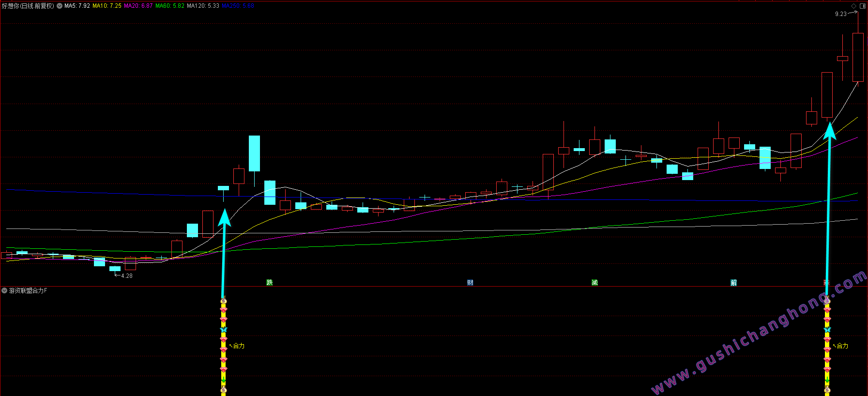Select the green MA60: 5.82 label
The height and width of the screenshot is (396, 868).
(x=170, y=6)
